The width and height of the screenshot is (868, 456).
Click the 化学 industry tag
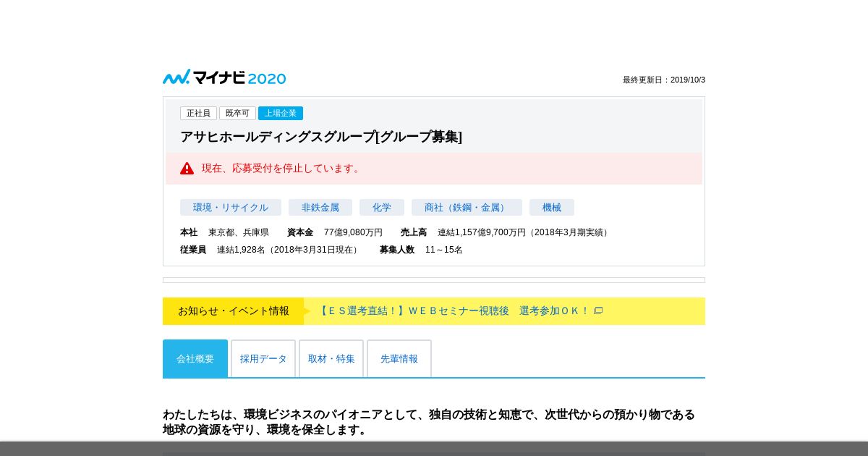click(x=382, y=208)
